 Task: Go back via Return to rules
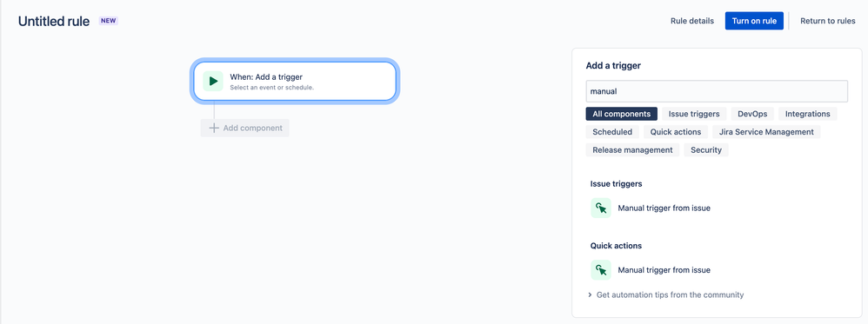point(828,21)
